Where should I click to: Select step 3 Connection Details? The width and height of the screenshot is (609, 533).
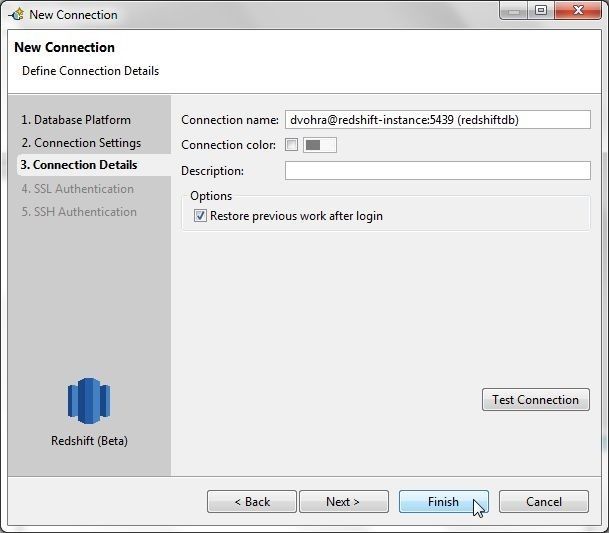point(79,165)
